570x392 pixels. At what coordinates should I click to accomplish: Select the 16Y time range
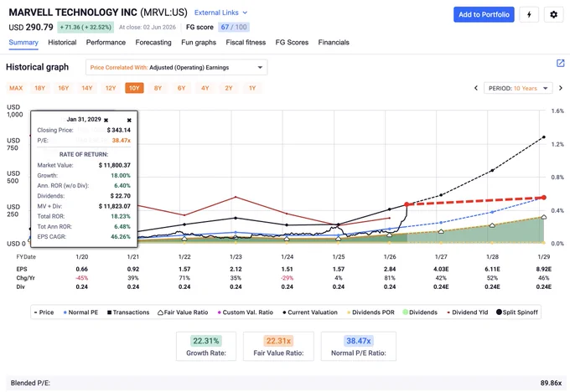point(64,88)
